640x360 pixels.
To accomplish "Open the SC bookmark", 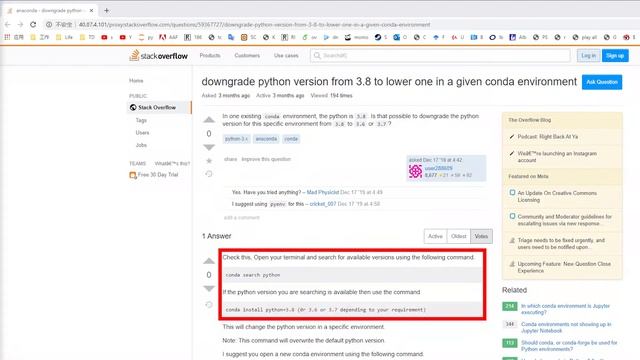I will (248, 37).
